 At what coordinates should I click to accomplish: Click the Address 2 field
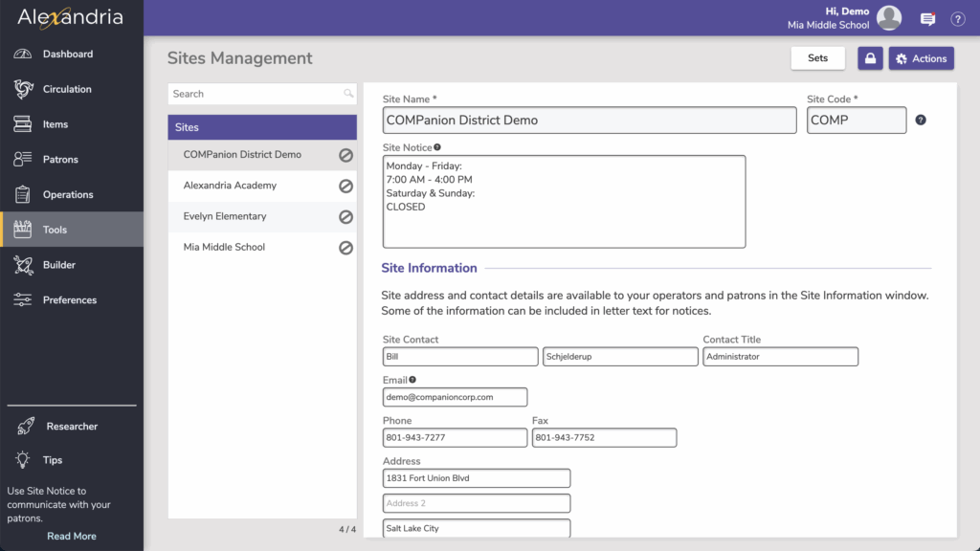coord(477,503)
